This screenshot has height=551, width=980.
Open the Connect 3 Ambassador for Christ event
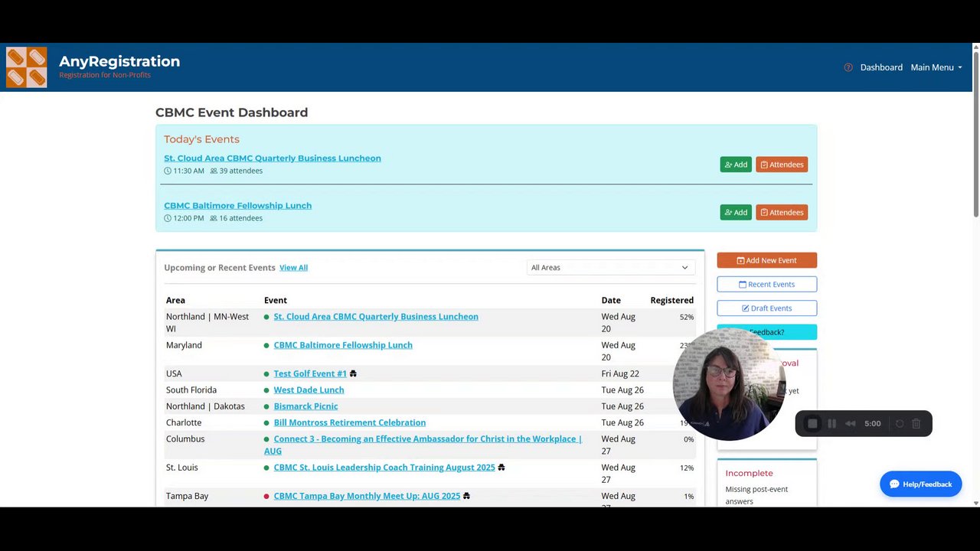coord(423,445)
